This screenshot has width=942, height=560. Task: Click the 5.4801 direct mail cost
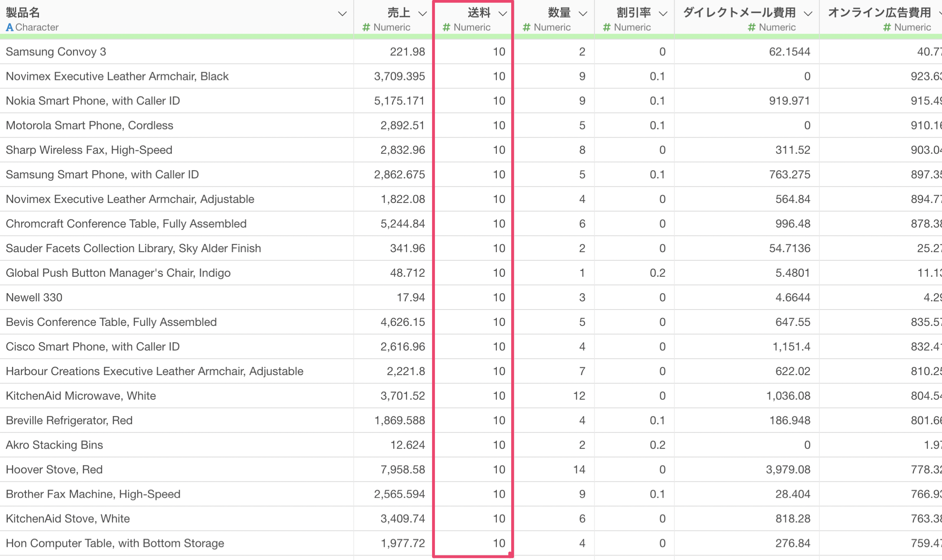(x=793, y=273)
